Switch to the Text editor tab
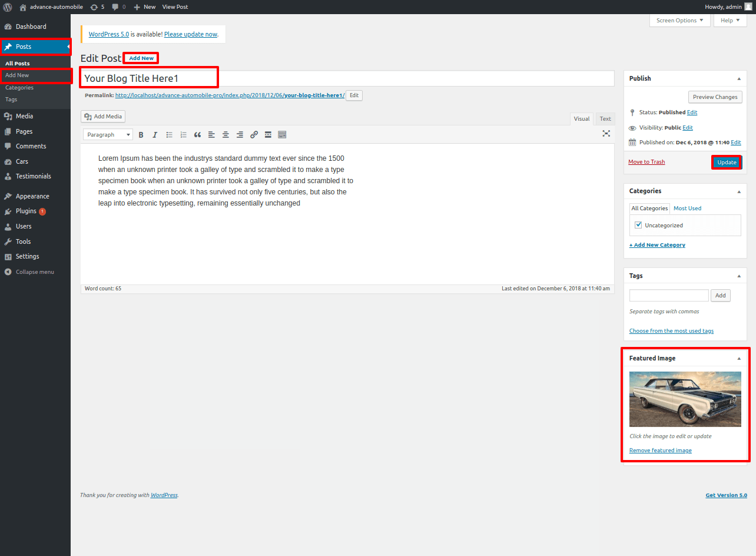 point(605,119)
